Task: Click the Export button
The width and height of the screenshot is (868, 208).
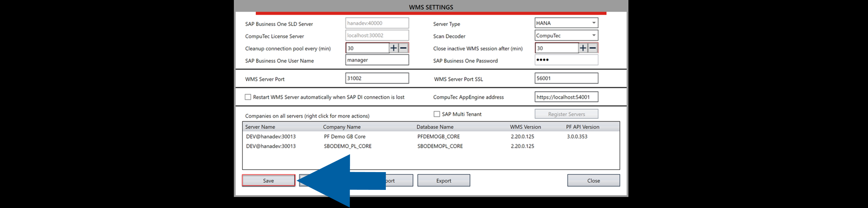Action: pyautogui.click(x=444, y=181)
